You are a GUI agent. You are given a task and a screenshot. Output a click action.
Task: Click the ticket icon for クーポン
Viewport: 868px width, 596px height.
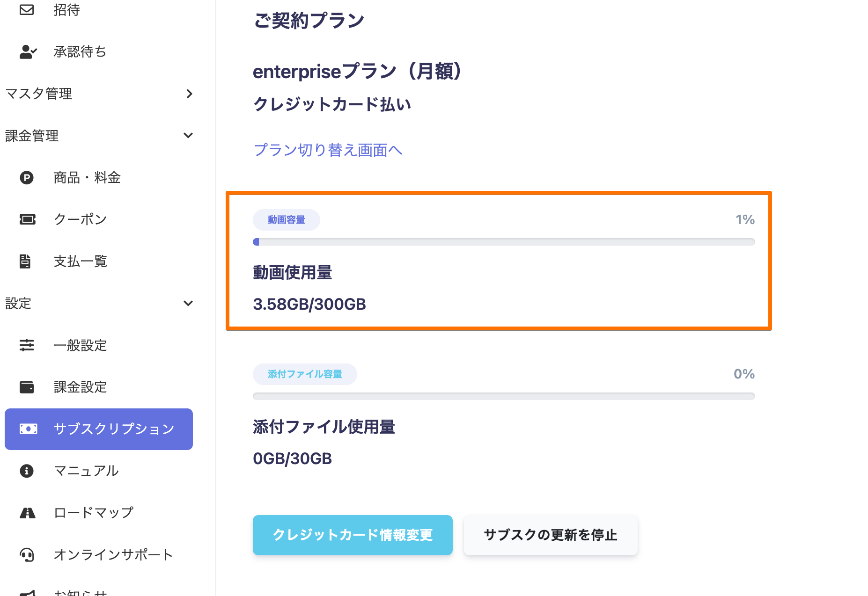[27, 219]
